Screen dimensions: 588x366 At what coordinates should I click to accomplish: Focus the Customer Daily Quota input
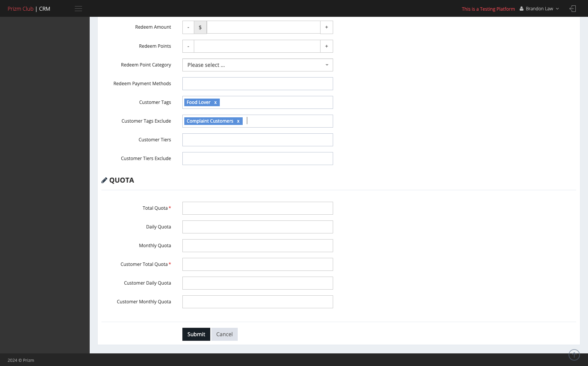coord(258,283)
